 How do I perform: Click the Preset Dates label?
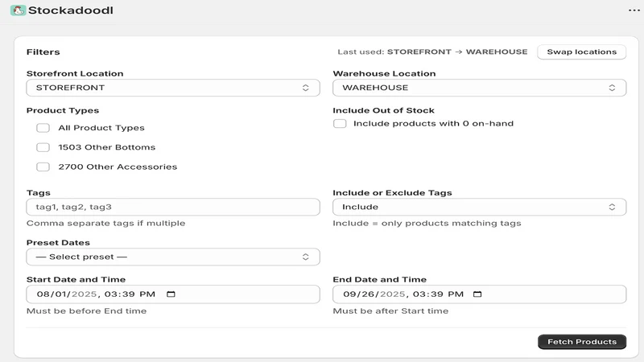pyautogui.click(x=58, y=243)
